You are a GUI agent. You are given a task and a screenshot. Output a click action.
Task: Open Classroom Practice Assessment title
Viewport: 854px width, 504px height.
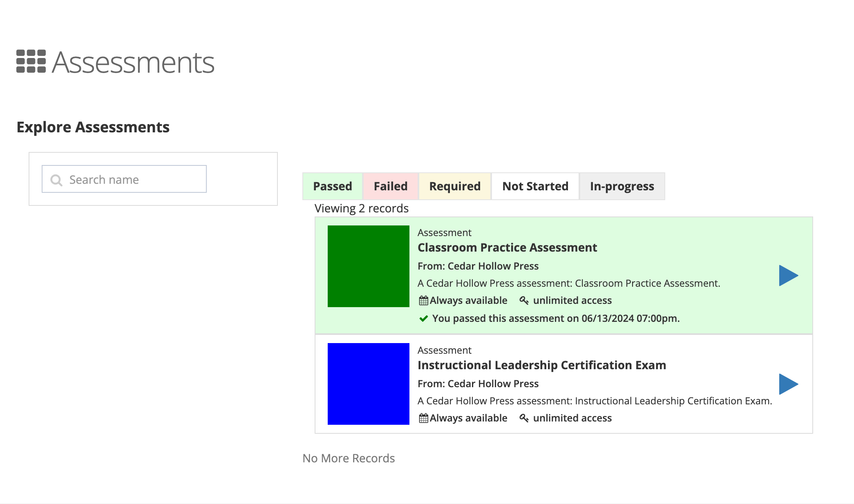(x=507, y=248)
